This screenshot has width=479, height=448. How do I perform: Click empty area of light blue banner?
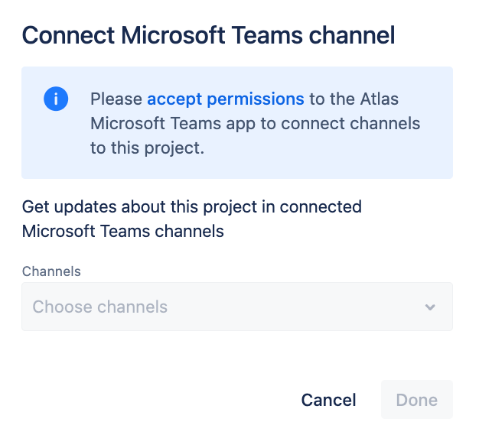(x=336, y=159)
